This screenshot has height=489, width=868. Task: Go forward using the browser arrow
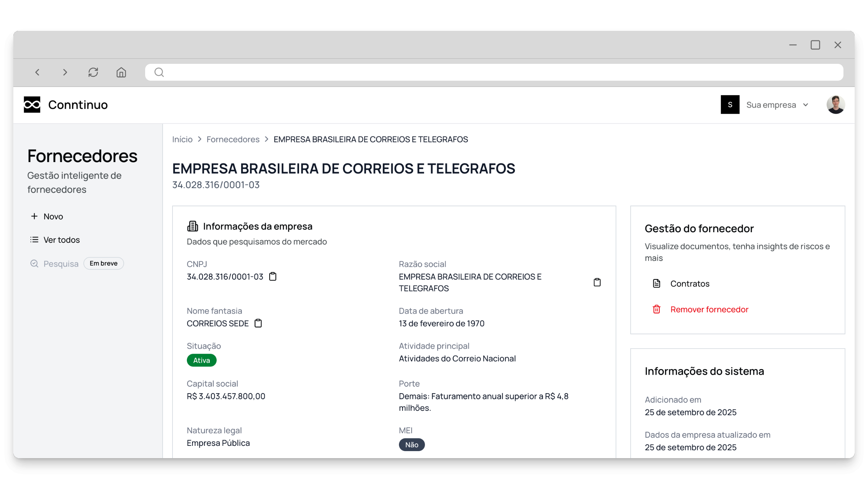[x=65, y=72]
